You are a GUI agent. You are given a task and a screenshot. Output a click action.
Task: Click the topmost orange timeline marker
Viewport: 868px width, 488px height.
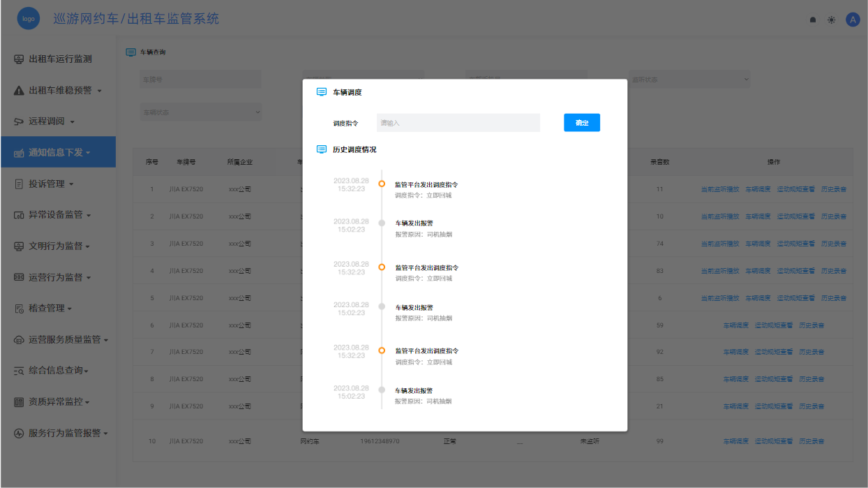[382, 184]
